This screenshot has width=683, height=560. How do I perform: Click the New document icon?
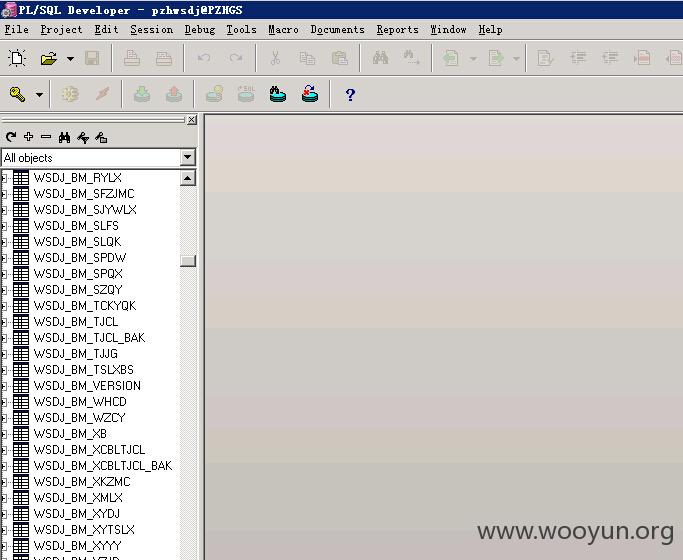point(17,58)
